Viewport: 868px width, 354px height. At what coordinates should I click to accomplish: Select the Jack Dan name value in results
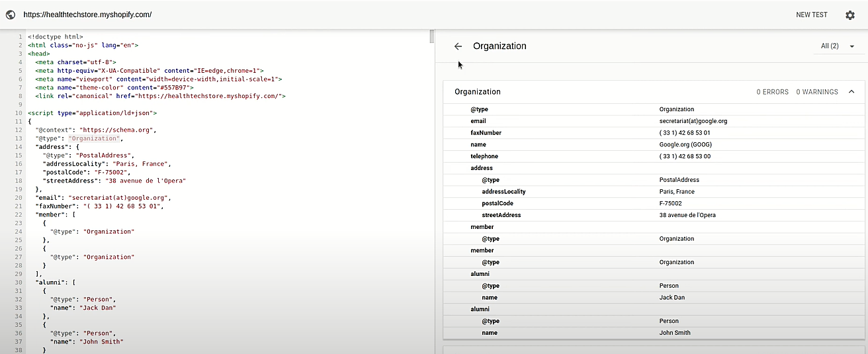click(672, 298)
